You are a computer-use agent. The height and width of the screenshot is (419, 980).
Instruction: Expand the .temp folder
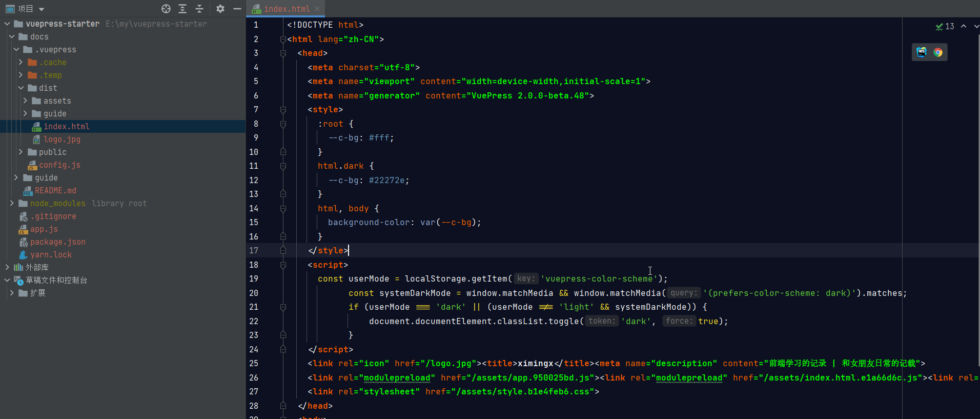click(x=21, y=75)
